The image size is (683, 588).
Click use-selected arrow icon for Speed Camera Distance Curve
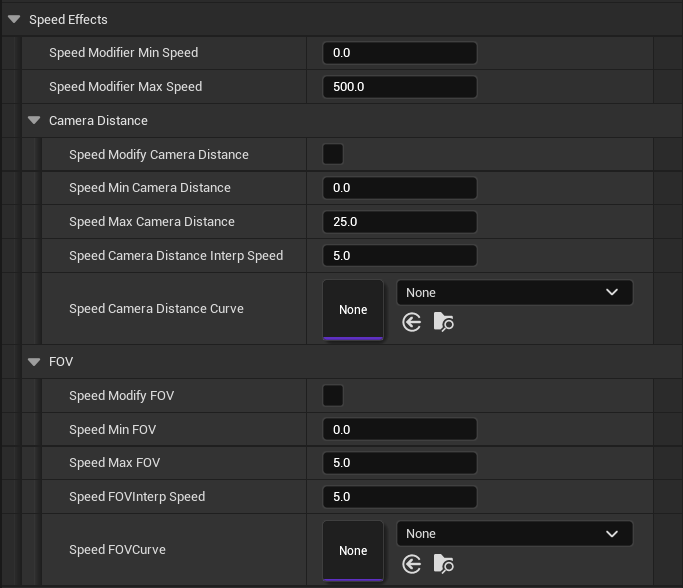(x=411, y=323)
